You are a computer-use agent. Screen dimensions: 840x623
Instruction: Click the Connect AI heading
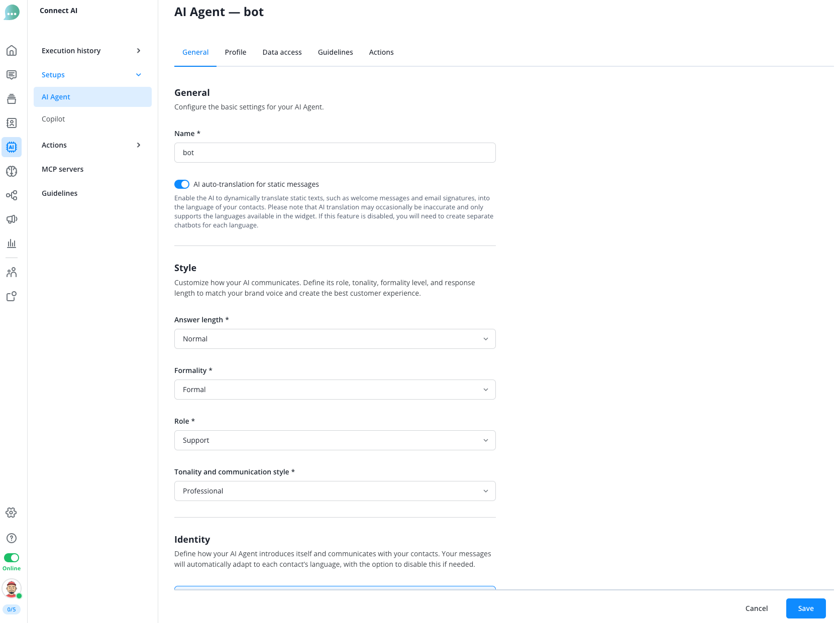[59, 11]
